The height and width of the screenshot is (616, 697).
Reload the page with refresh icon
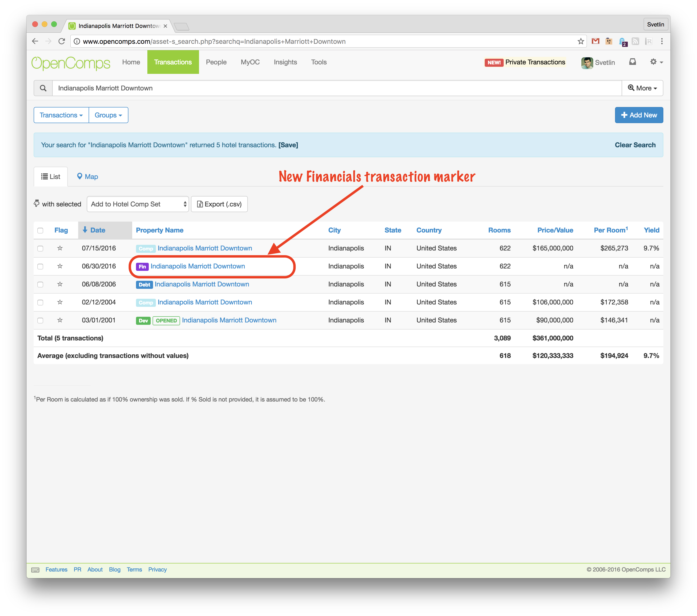(x=62, y=41)
